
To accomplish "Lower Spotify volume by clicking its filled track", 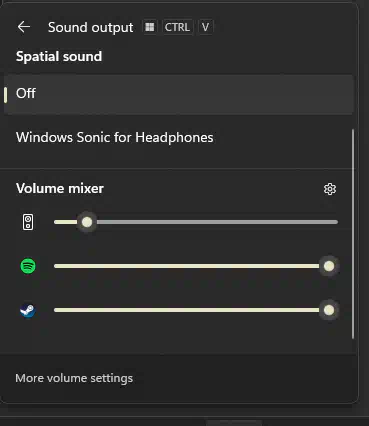I will (187, 266).
